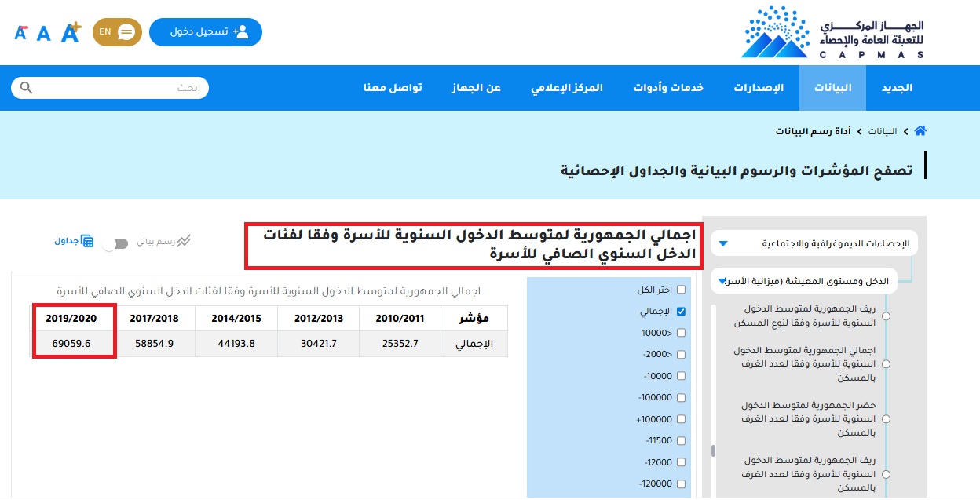The height and width of the screenshot is (500, 980).
Task: Collapse the 'الإحصاءات الديموغرافية والاجتماعية' dropdown
Action: point(723,244)
